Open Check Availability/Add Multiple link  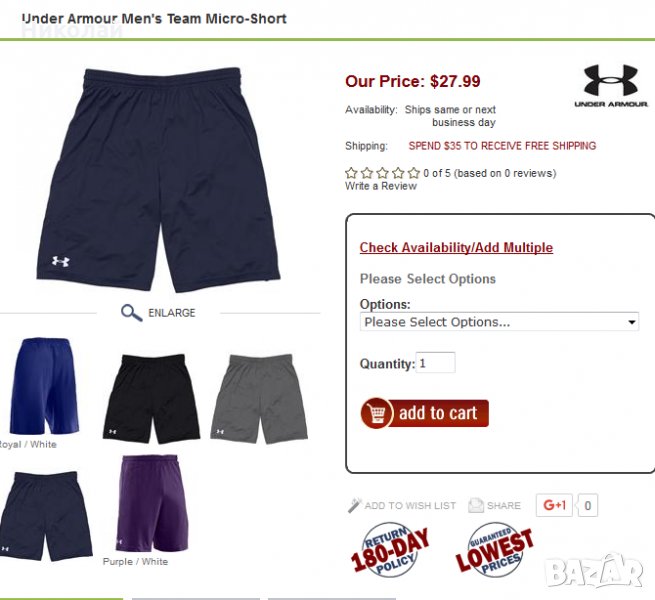456,247
